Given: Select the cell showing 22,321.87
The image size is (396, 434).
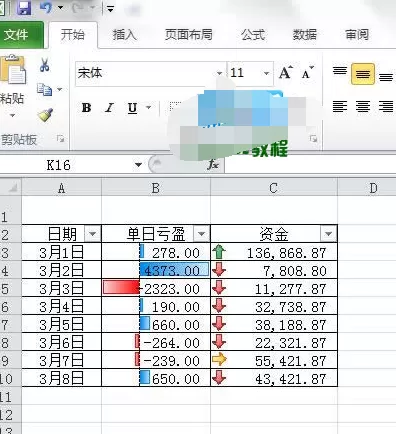Looking at the screenshot, I should pos(274,342).
